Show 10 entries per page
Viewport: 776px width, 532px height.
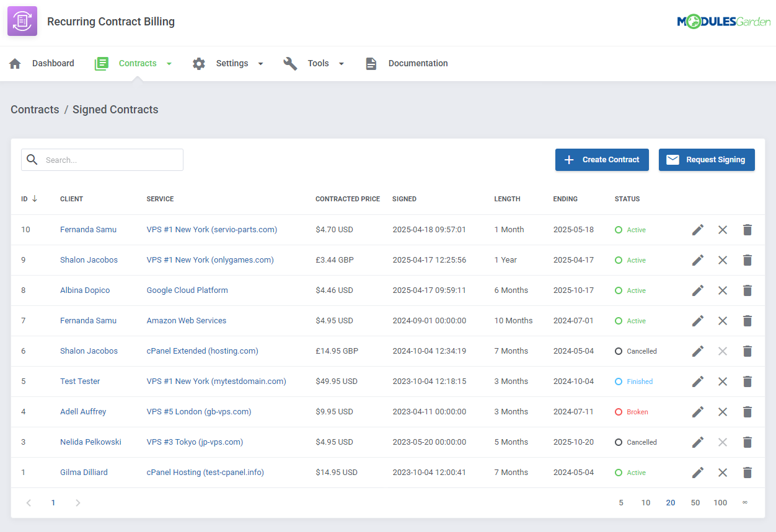[646, 503]
